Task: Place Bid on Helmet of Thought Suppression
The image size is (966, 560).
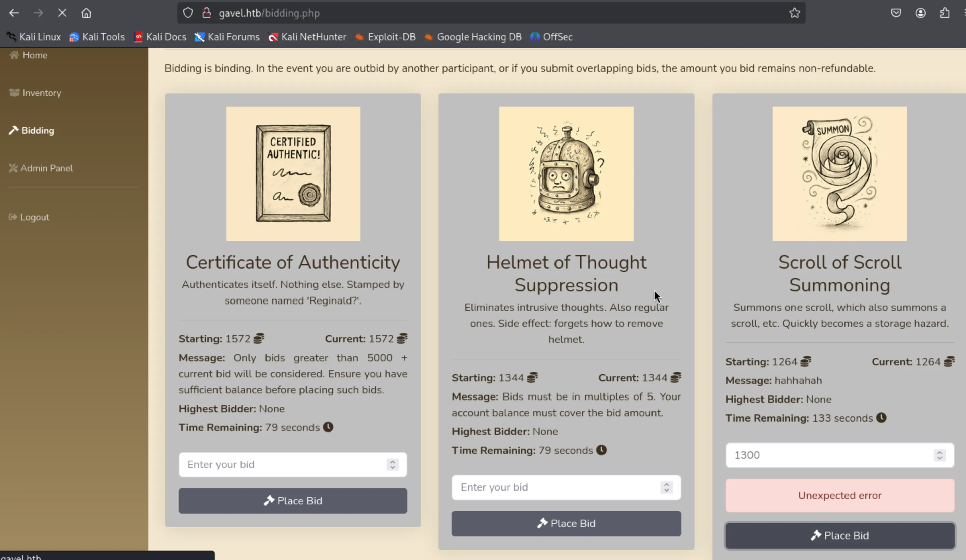Action: [x=566, y=523]
